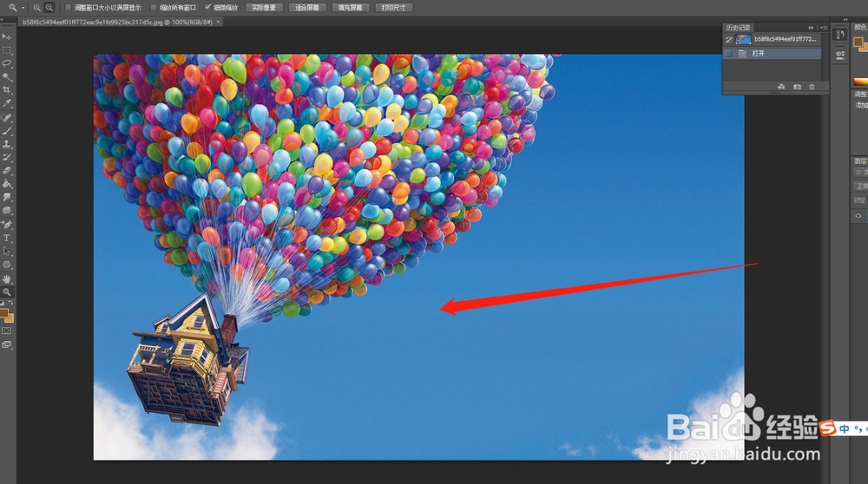Create new snapshot in History panel
Screen dimensions: 868x484
(797, 87)
